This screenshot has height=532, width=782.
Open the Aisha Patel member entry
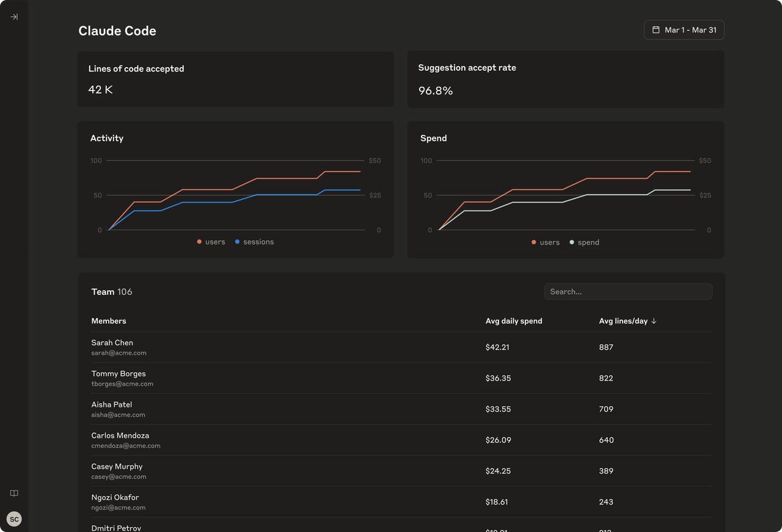tap(112, 405)
